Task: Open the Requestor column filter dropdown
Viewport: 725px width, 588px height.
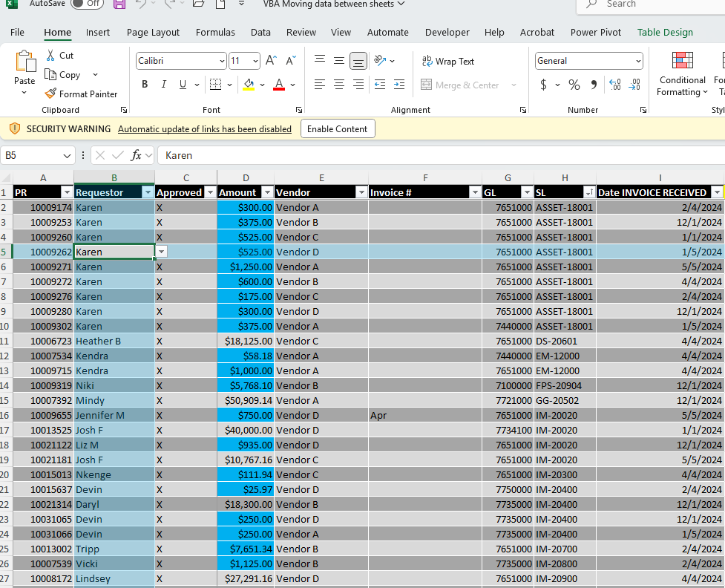Action: [x=147, y=192]
